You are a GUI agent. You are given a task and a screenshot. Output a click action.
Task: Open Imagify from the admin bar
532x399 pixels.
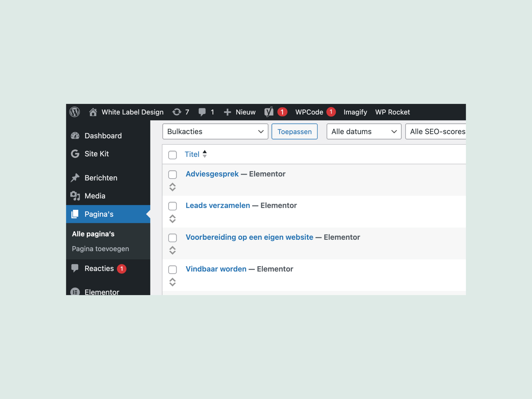pyautogui.click(x=355, y=112)
